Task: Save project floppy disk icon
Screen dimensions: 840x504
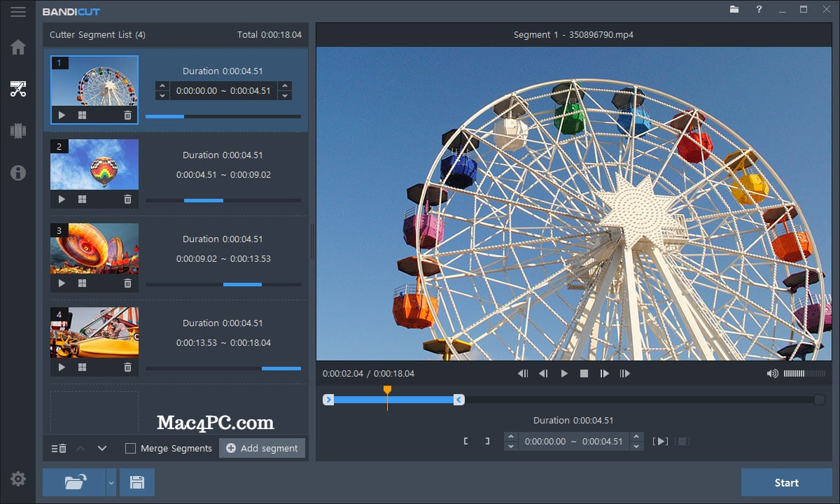Action: (x=137, y=482)
